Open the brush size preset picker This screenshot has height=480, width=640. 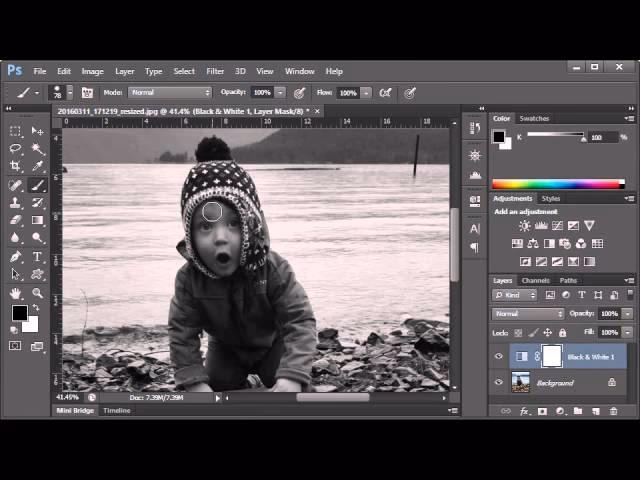coord(70,93)
